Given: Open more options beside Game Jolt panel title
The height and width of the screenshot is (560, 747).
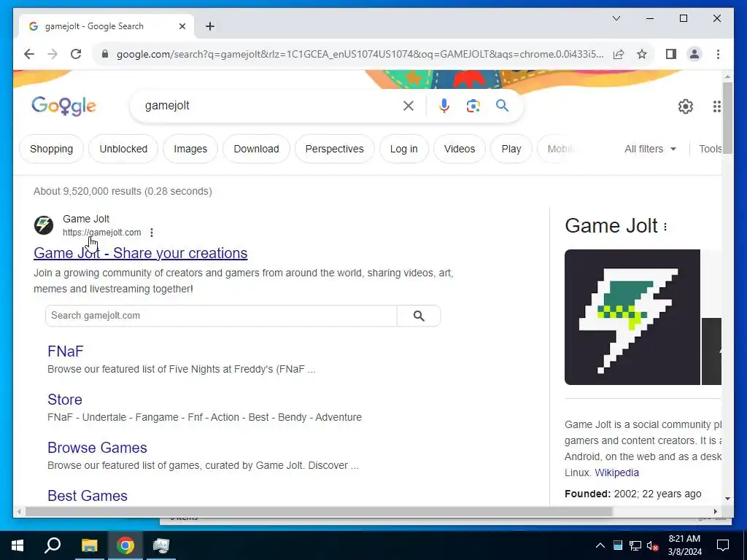Looking at the screenshot, I should coord(665,227).
